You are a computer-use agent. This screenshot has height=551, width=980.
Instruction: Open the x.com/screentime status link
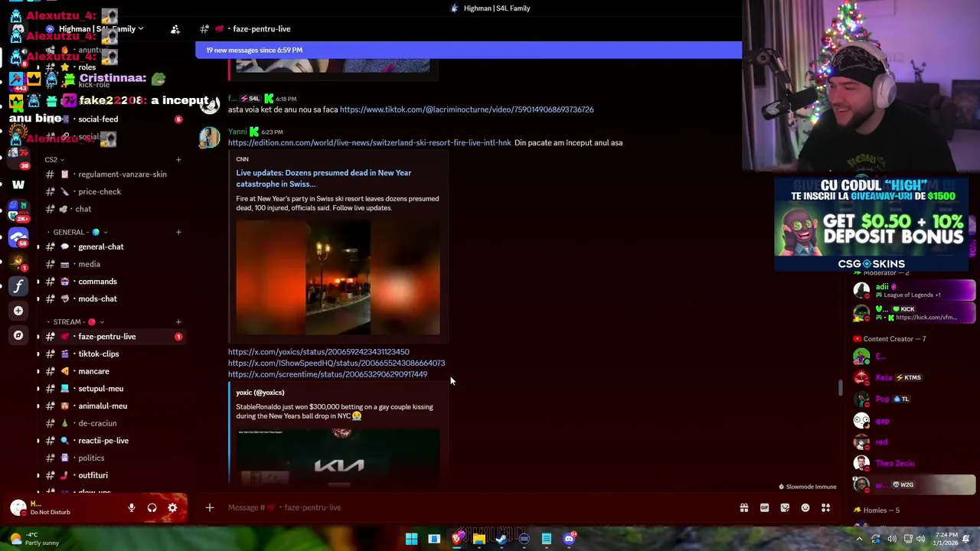tap(328, 374)
